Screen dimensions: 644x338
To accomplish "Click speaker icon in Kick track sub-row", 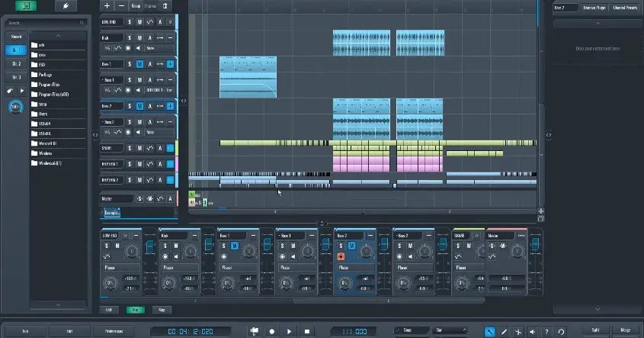I will [138, 48].
